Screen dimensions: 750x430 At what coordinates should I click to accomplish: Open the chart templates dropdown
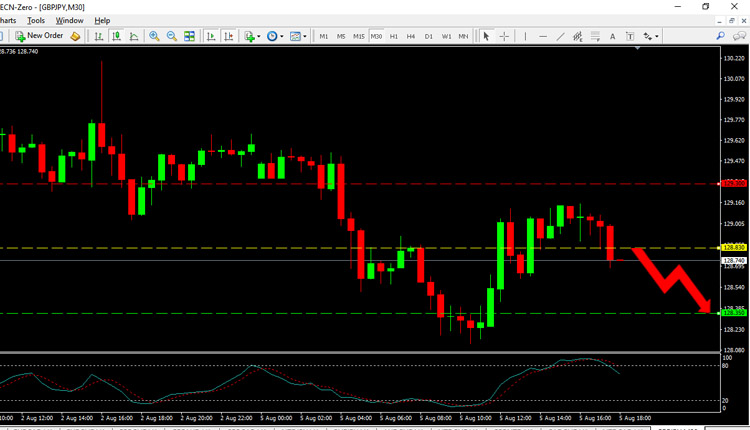click(x=306, y=36)
